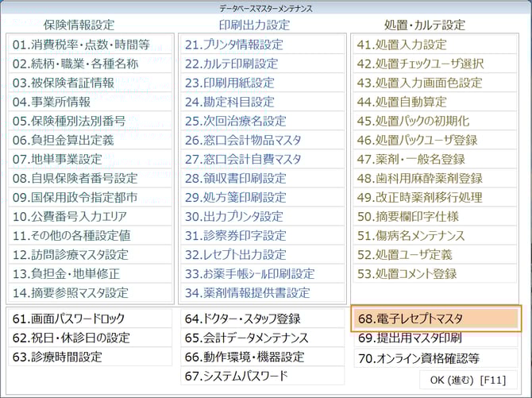Open 51.傷病名メンテナンス
The image size is (532, 398).
[435, 235]
